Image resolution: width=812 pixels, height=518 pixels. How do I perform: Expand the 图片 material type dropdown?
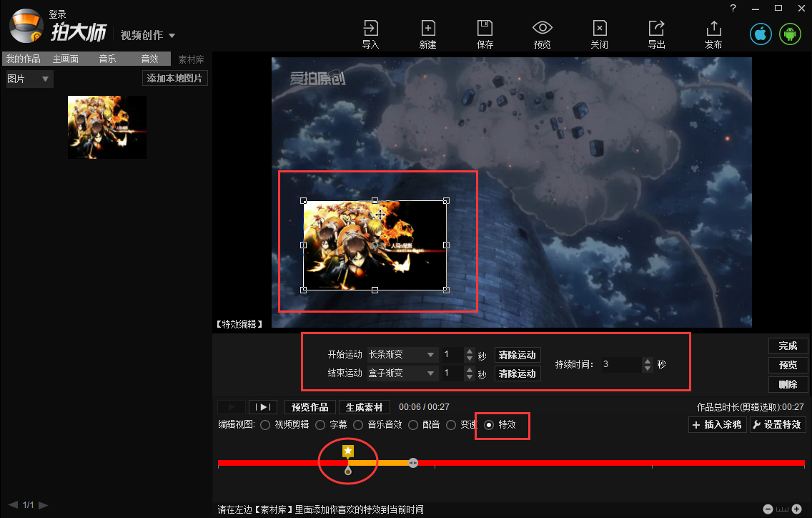(x=28, y=79)
